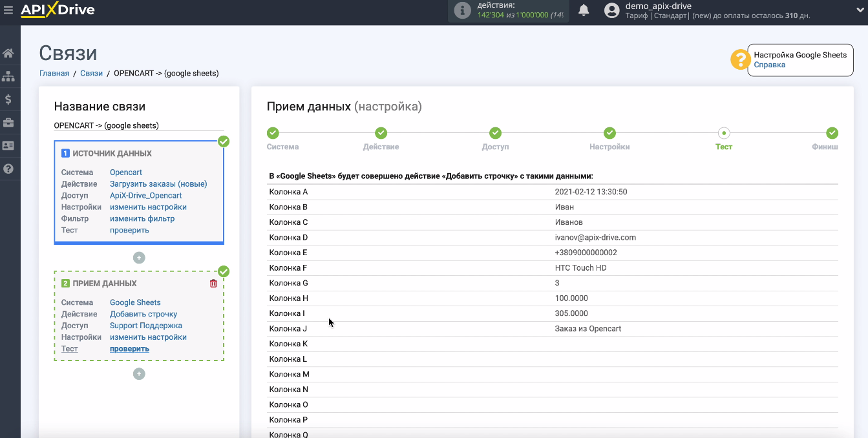
Task: Click receiver изменить настройки link
Action: click(x=148, y=337)
